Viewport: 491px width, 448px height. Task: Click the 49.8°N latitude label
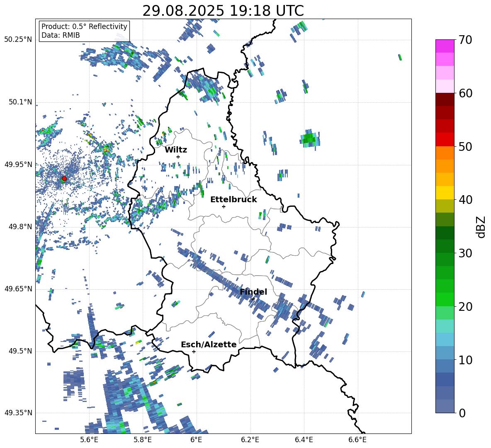(20, 227)
